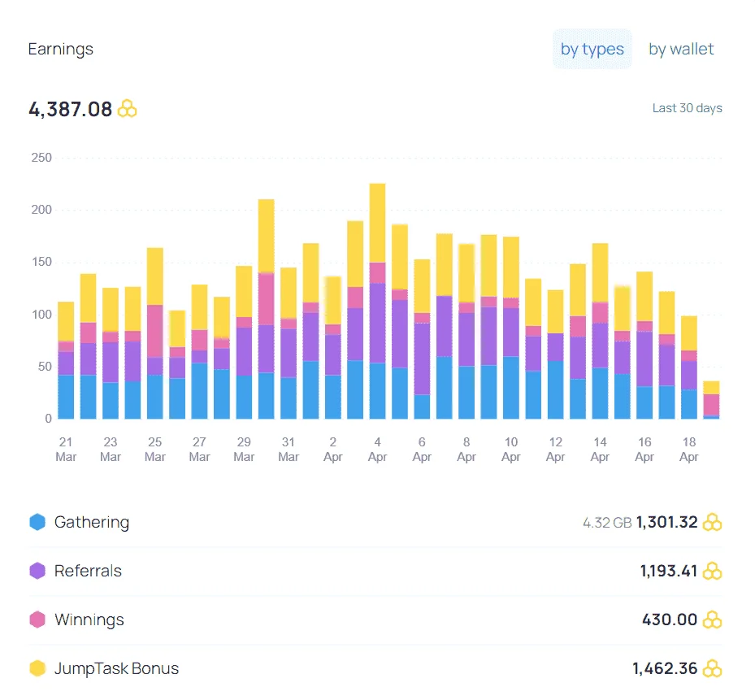Click the purple Referrals hexagon legend icon

(x=37, y=571)
